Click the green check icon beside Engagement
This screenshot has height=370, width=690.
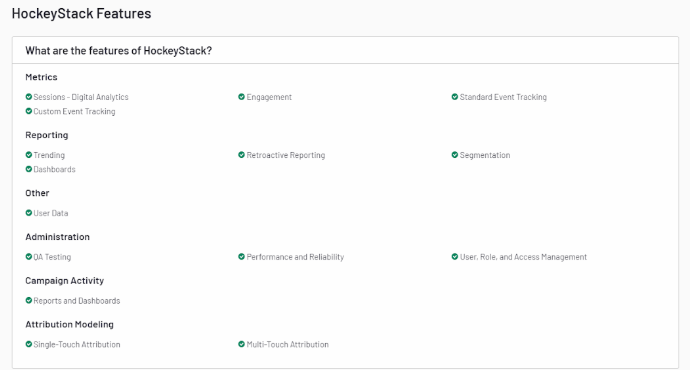241,97
